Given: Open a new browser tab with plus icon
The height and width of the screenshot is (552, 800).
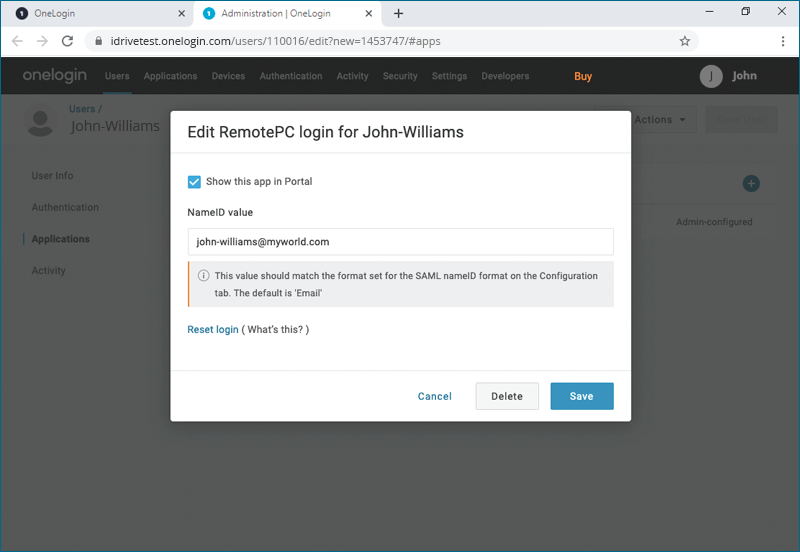Looking at the screenshot, I should 399,13.
